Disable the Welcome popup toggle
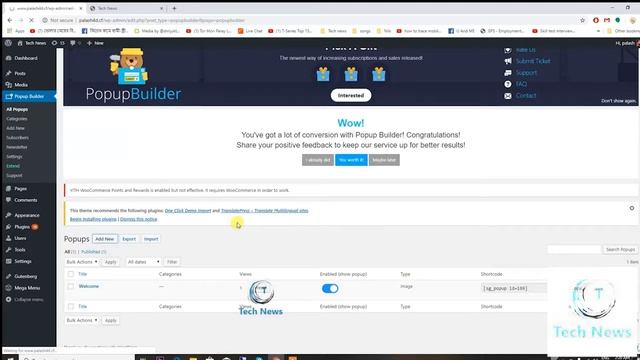The height and width of the screenshot is (360, 640). [x=330, y=289]
